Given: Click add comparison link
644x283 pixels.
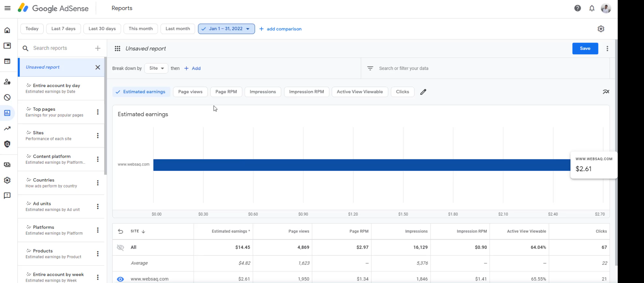Looking at the screenshot, I should tap(281, 29).
